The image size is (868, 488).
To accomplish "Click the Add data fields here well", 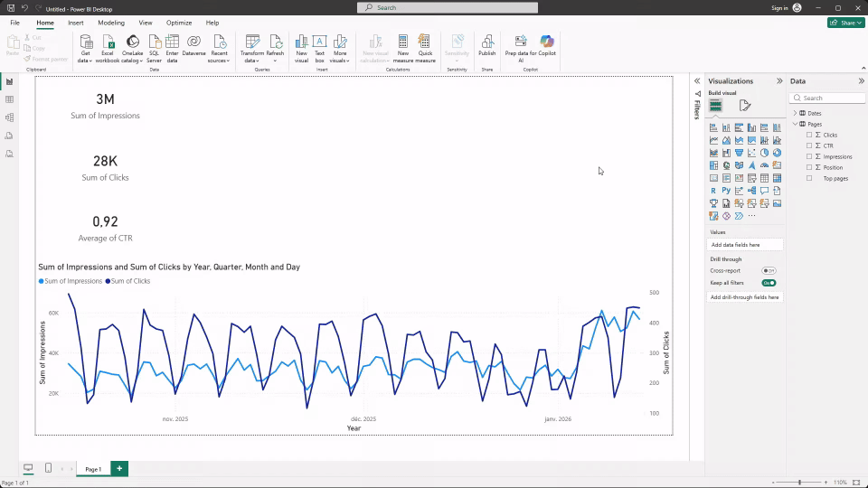I will 744,245.
